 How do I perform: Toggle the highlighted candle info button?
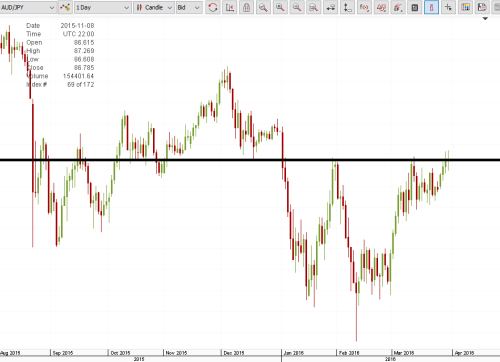[x=431, y=7]
